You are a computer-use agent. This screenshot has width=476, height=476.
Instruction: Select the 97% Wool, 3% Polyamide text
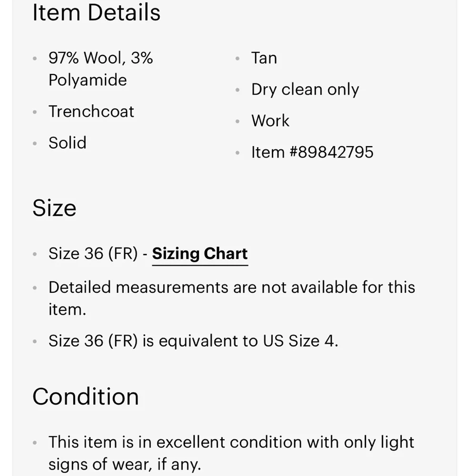pos(100,69)
